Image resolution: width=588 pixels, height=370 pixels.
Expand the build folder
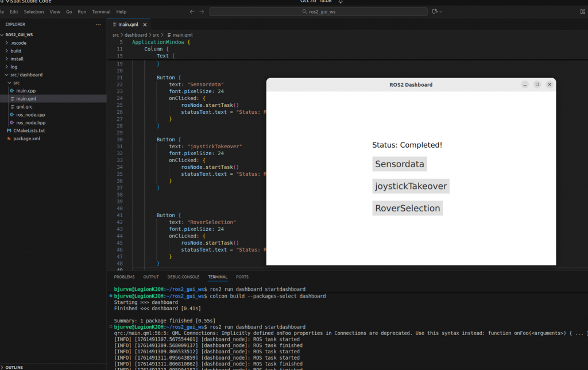pyautogui.click(x=16, y=51)
